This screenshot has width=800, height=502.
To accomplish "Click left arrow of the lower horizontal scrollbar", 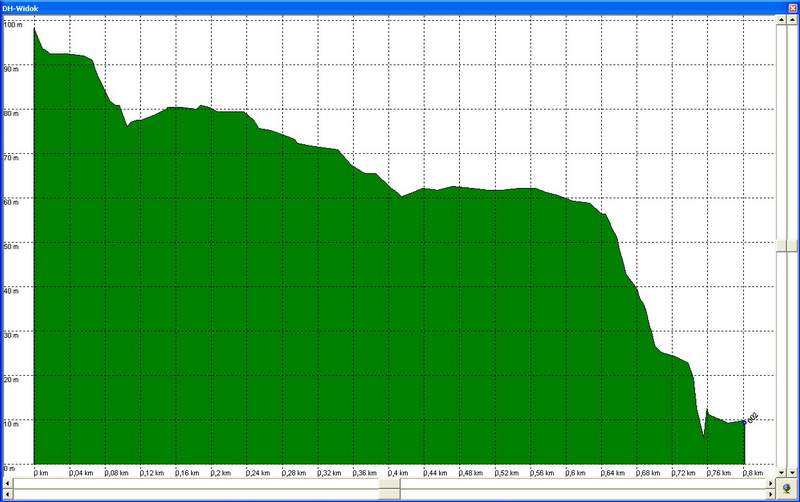I will (6, 496).
